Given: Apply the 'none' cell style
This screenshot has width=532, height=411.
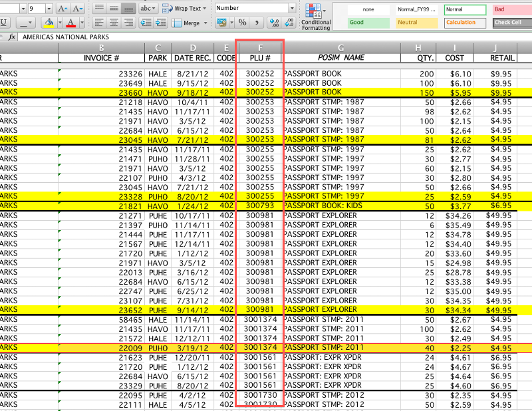Looking at the screenshot, I should pos(368,9).
